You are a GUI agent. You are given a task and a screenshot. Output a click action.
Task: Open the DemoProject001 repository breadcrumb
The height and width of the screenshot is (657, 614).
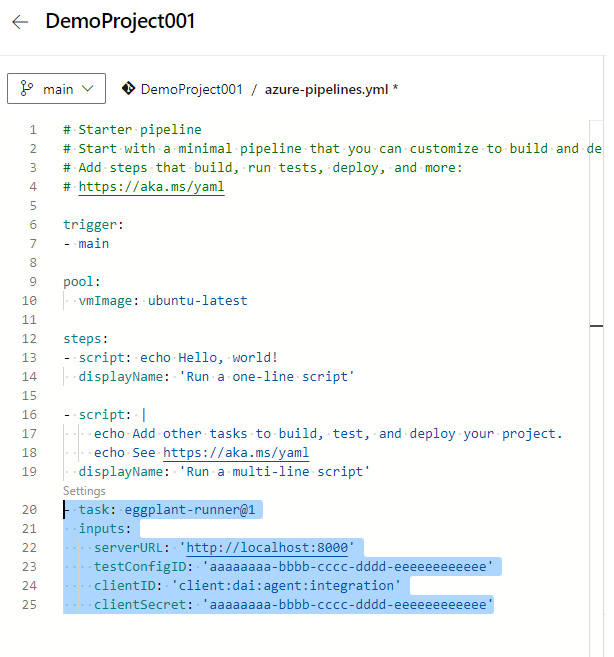(x=192, y=89)
